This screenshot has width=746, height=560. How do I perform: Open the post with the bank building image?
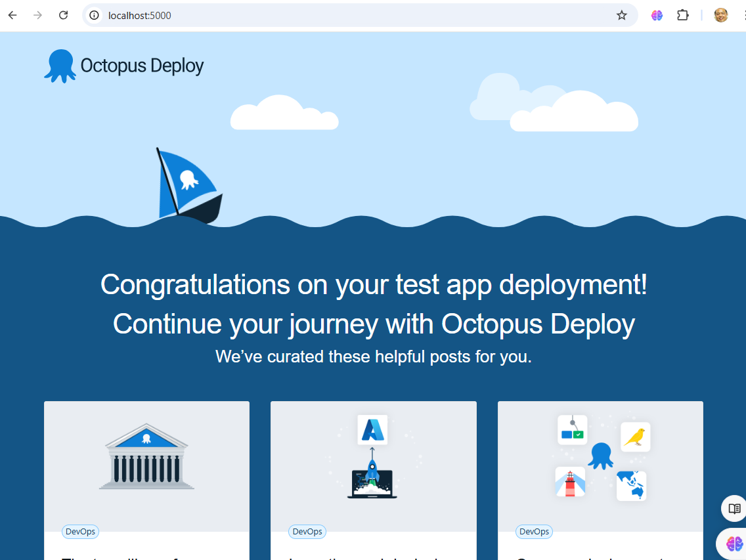[146, 456]
